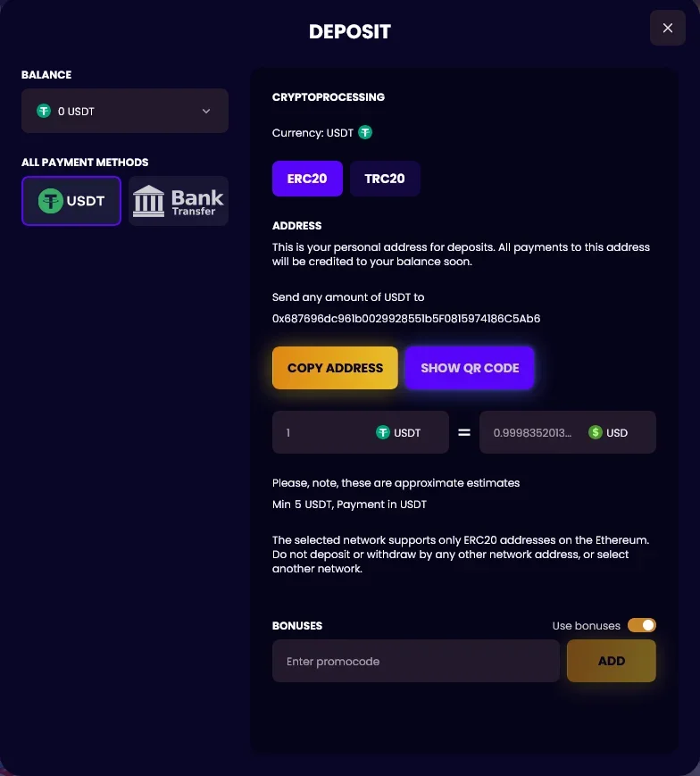Open the 0 USDT balance selector
This screenshot has height=776, width=700.
[125, 112]
